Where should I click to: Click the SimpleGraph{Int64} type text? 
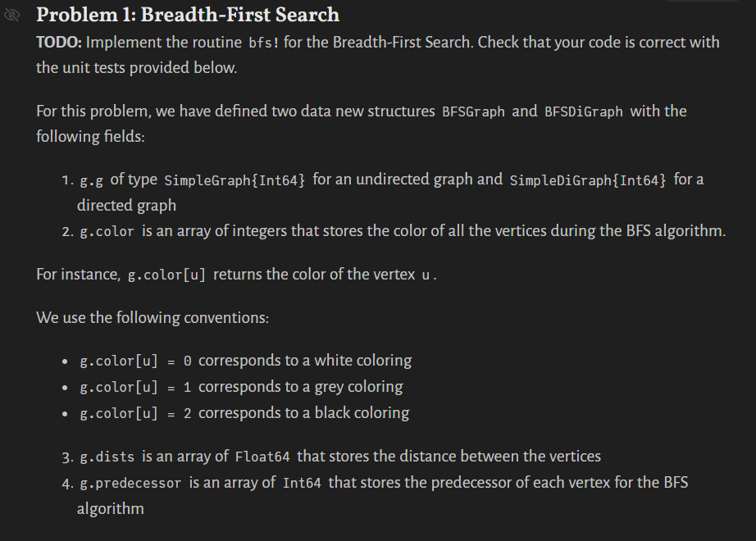[235, 180]
